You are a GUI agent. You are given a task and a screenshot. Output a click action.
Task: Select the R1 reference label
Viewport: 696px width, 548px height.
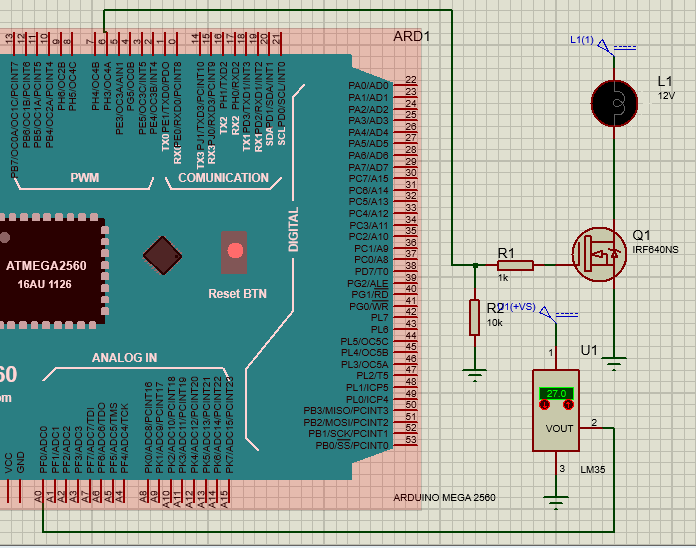pos(506,253)
